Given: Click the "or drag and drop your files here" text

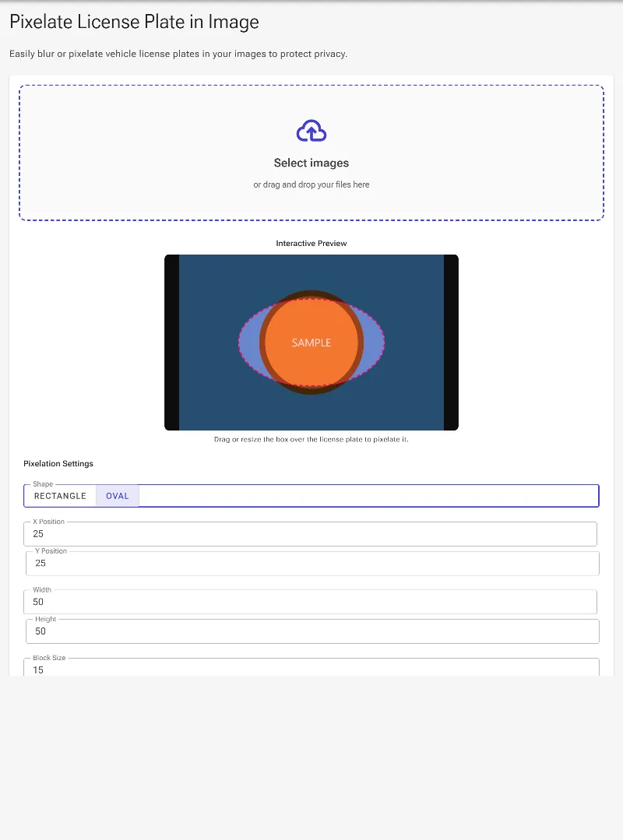Looking at the screenshot, I should point(311,185).
